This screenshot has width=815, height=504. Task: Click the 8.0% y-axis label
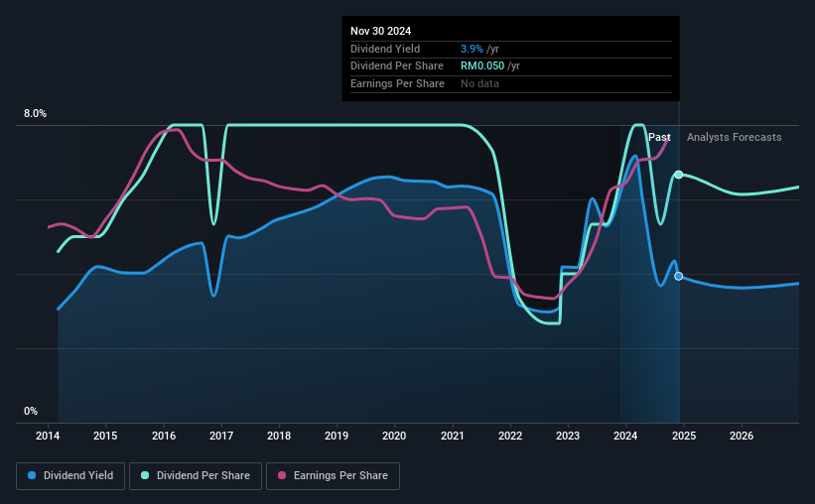36,114
